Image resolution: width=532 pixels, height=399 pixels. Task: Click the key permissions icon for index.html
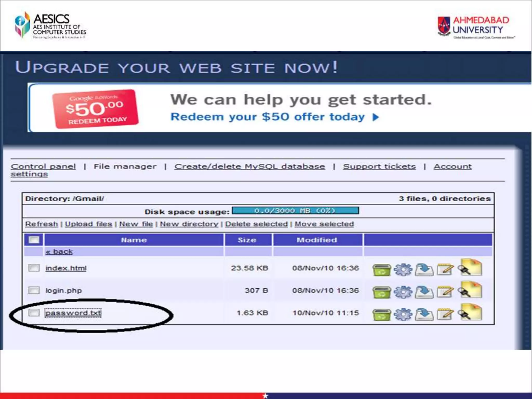click(470, 268)
